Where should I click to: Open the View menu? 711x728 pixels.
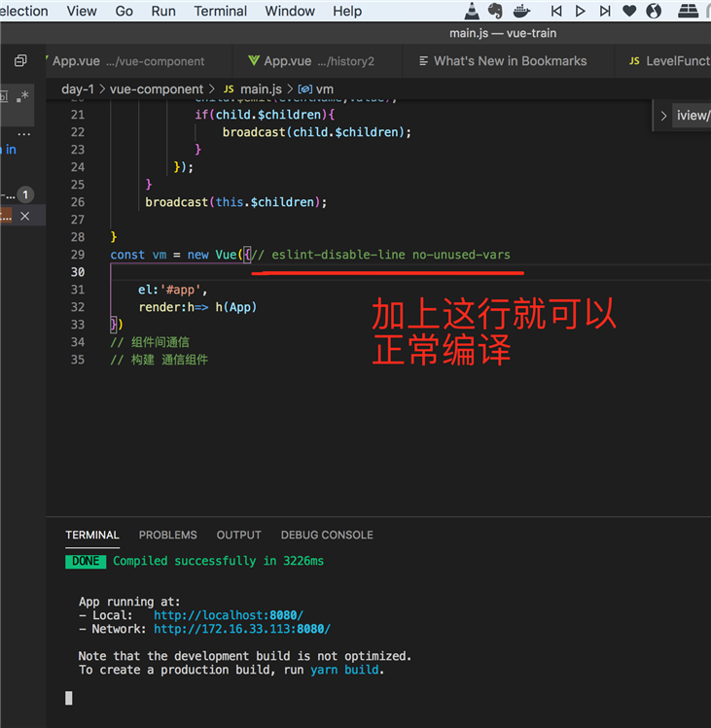coord(82,11)
